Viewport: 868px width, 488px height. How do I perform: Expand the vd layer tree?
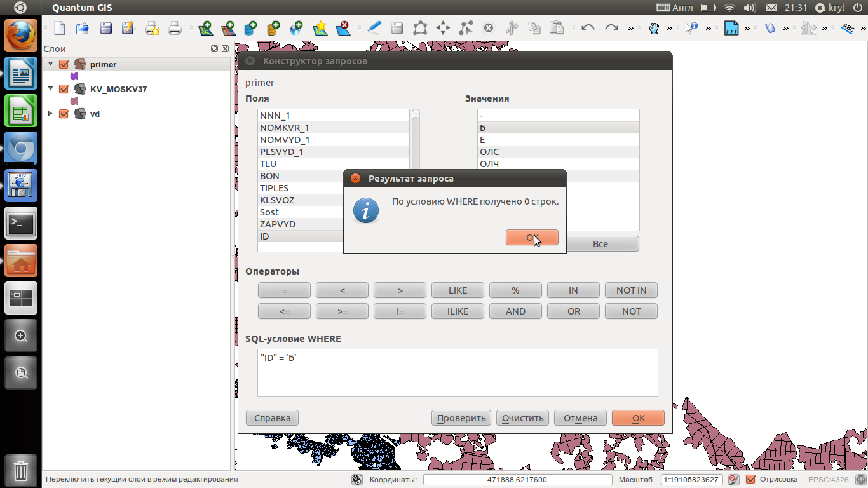pyautogui.click(x=51, y=114)
